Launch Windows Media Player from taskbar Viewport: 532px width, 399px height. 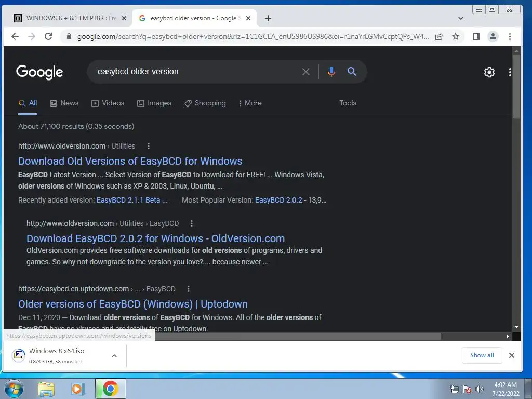(78, 389)
